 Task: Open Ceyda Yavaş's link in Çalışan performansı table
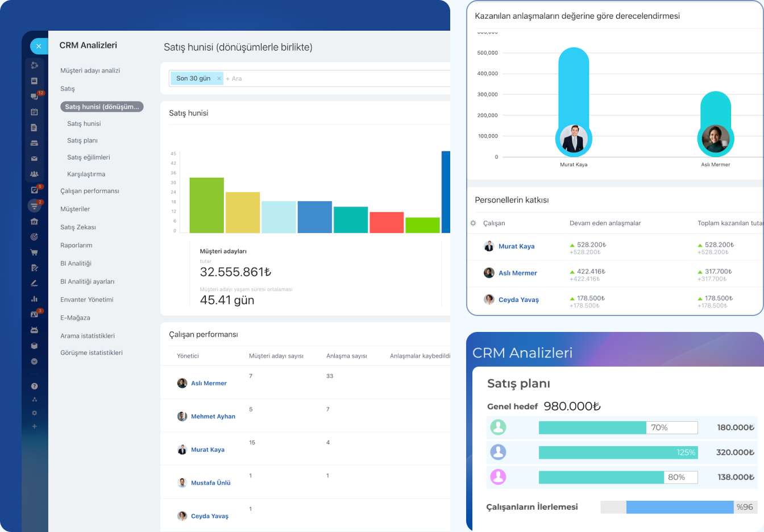click(210, 516)
